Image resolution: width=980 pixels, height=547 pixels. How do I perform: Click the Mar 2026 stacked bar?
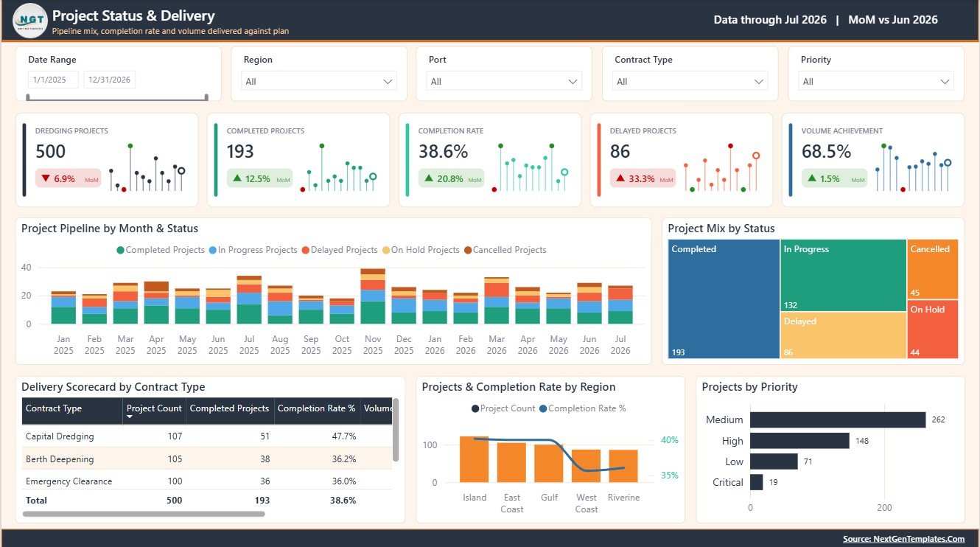coord(497,301)
